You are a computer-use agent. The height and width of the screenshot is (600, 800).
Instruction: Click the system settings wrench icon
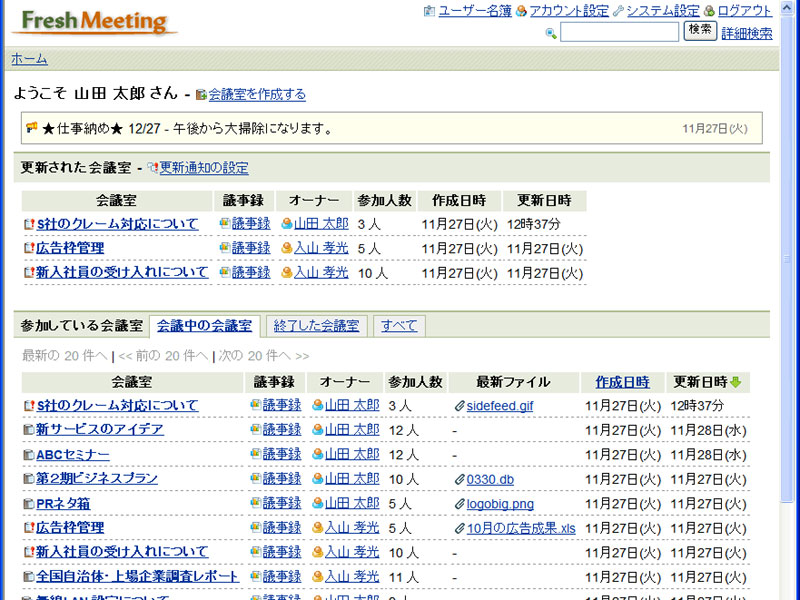coord(618,11)
